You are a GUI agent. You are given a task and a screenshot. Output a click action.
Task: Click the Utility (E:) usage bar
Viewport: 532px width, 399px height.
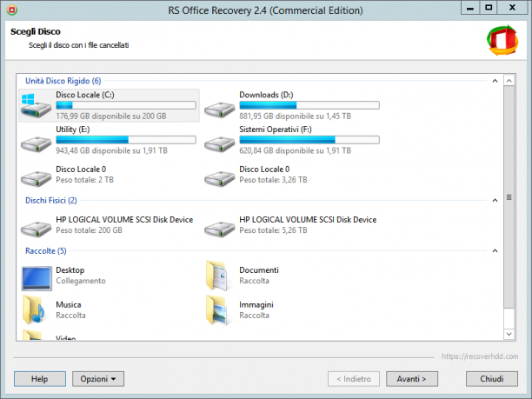pyautogui.click(x=126, y=140)
